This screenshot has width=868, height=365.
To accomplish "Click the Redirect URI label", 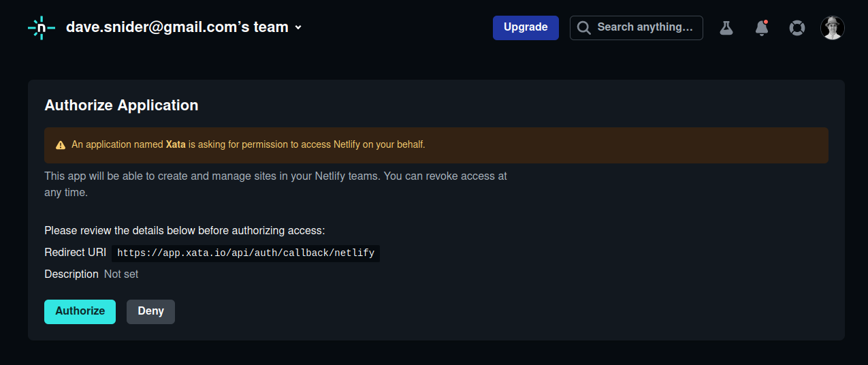I will click(x=75, y=253).
